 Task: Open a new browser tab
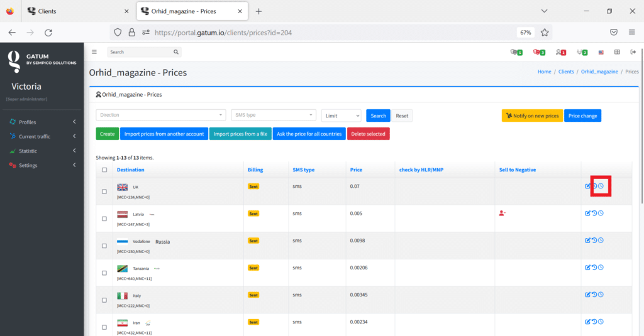[x=258, y=11]
